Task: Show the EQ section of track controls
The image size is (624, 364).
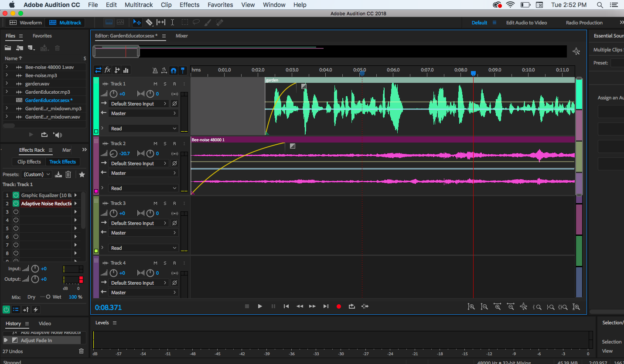Action: tap(126, 70)
